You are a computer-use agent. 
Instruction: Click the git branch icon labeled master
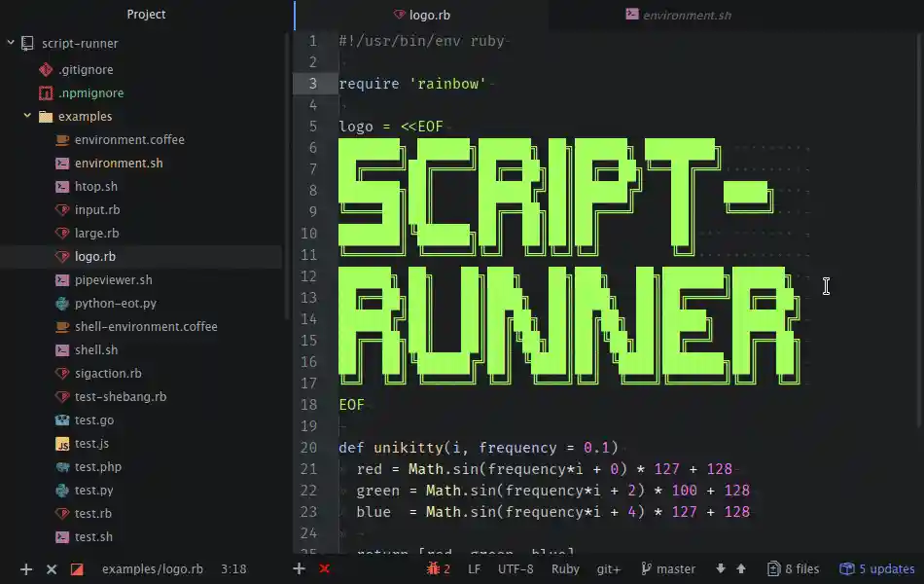(646, 568)
